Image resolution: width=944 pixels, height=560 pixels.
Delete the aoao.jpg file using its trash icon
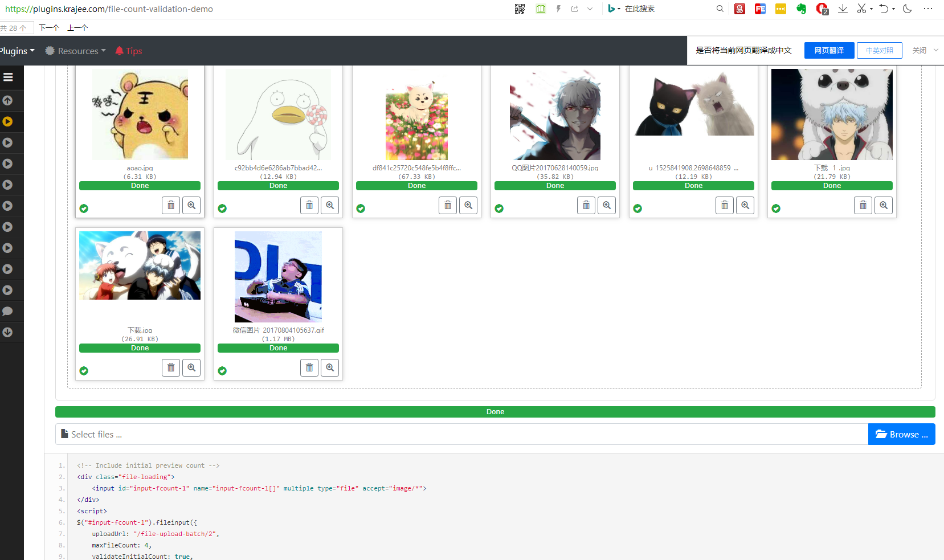[171, 205]
